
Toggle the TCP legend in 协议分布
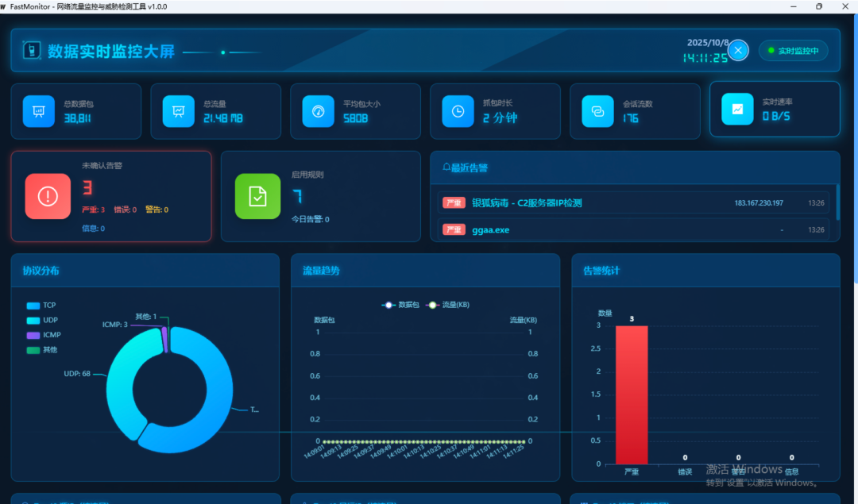[41, 305]
